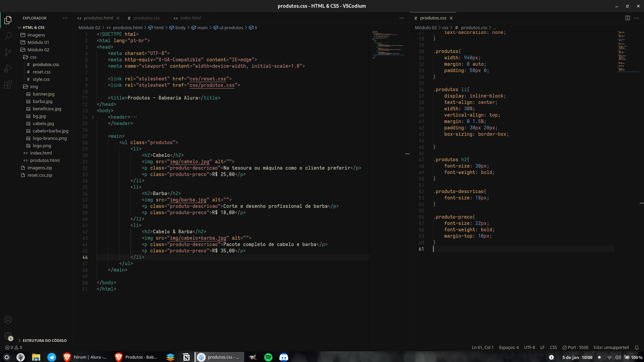Image resolution: width=644 pixels, height=362 pixels.
Task: Collapse the img folder
Action: point(34,86)
